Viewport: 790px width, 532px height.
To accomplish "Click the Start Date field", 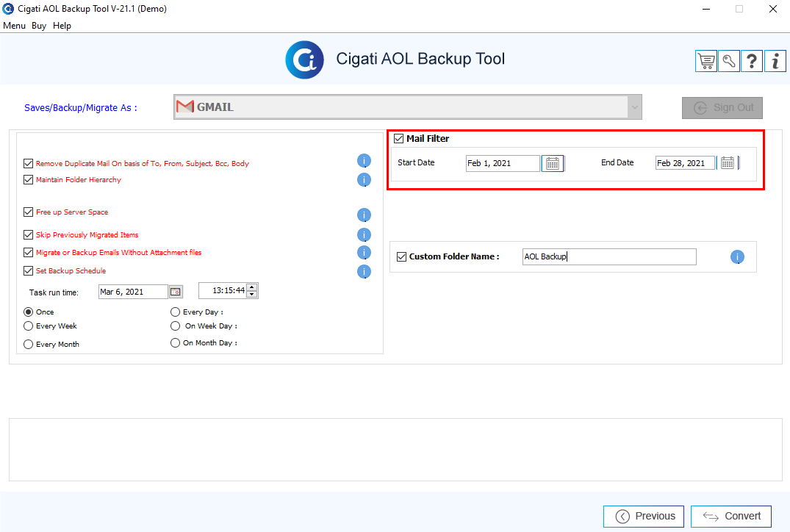I will tap(503, 163).
